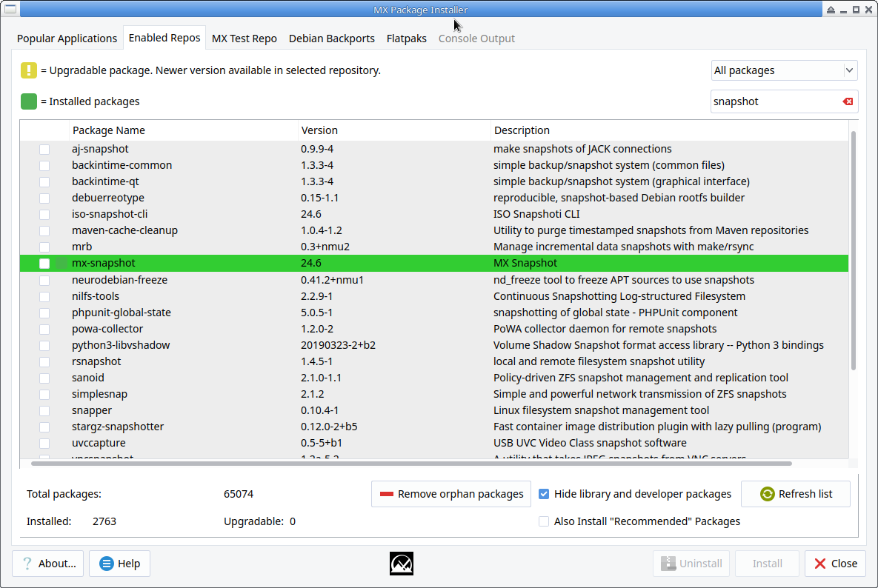Select the mrb package name
Image resolution: width=878 pixels, height=588 pixels.
coord(82,247)
